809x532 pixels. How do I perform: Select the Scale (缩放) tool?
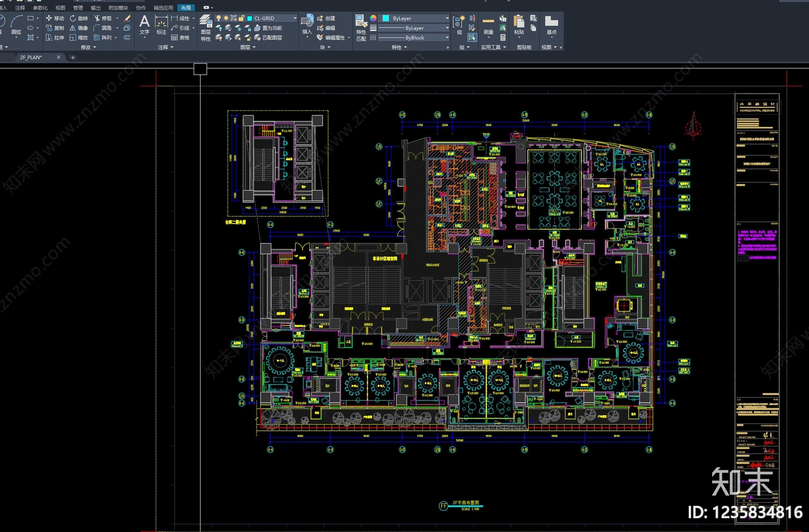pyautogui.click(x=79, y=37)
